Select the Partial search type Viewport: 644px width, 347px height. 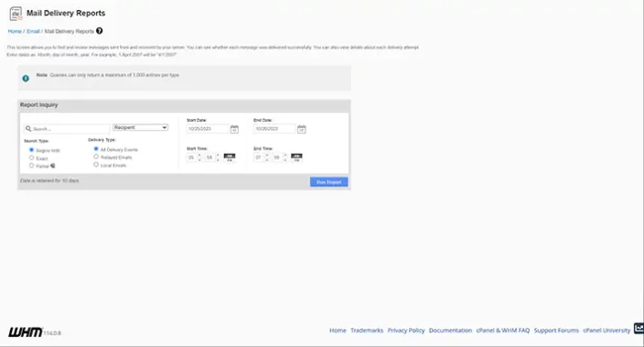click(x=32, y=166)
